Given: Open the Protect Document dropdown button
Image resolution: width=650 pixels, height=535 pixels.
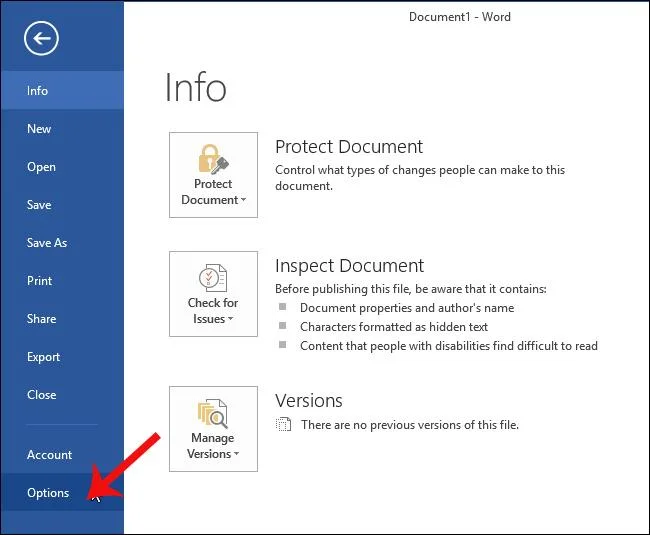Looking at the screenshot, I should pos(213,175).
